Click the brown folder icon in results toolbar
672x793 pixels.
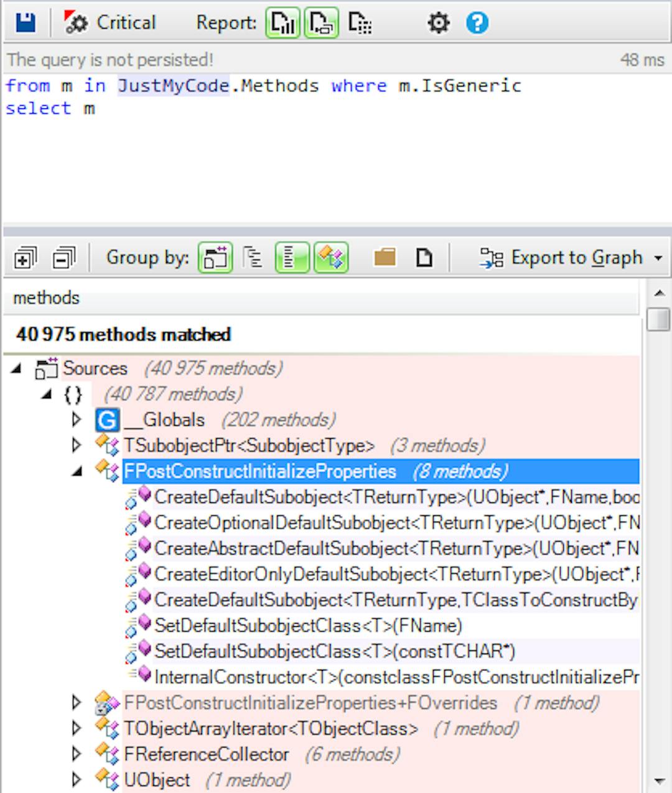point(385,257)
